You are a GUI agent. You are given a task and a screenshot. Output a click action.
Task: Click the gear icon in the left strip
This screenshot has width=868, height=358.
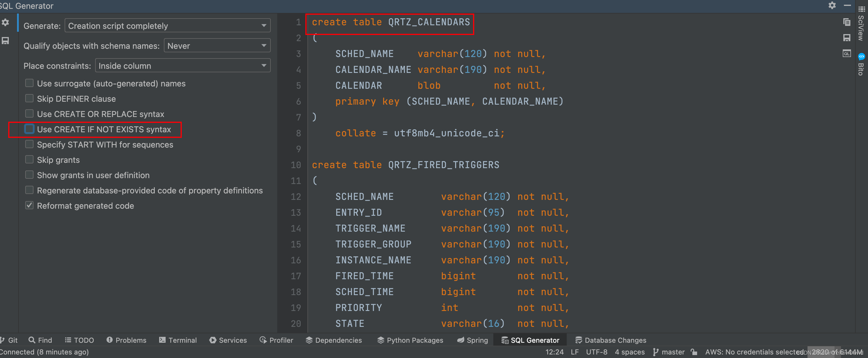point(5,23)
